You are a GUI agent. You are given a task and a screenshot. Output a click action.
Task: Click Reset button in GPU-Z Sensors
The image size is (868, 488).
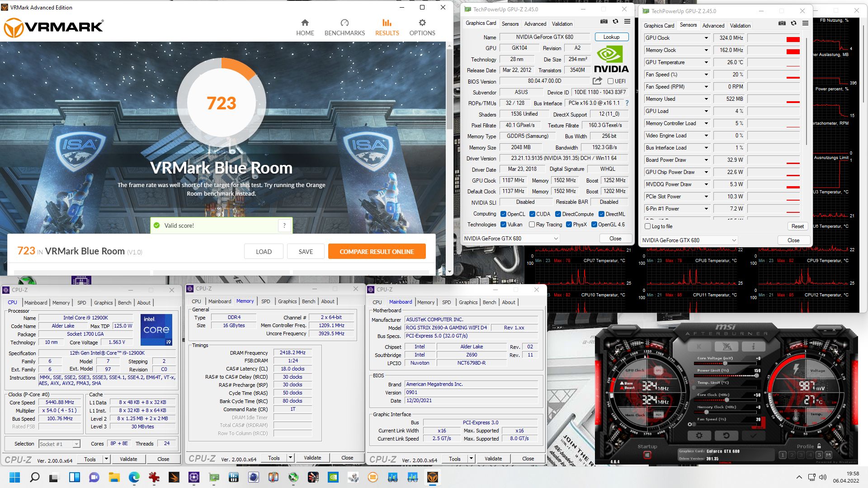797,226
